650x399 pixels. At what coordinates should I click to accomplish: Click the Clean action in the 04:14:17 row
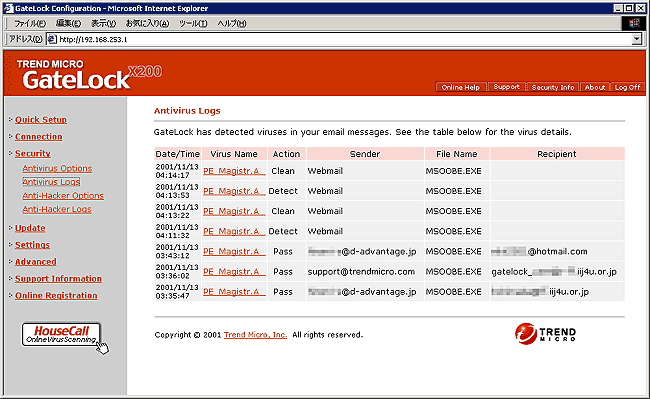click(283, 171)
